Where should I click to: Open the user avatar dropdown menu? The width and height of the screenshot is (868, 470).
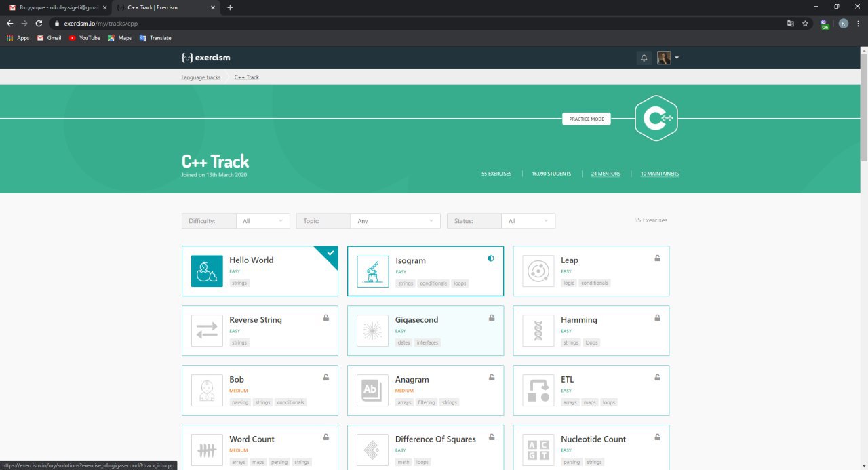coord(668,58)
